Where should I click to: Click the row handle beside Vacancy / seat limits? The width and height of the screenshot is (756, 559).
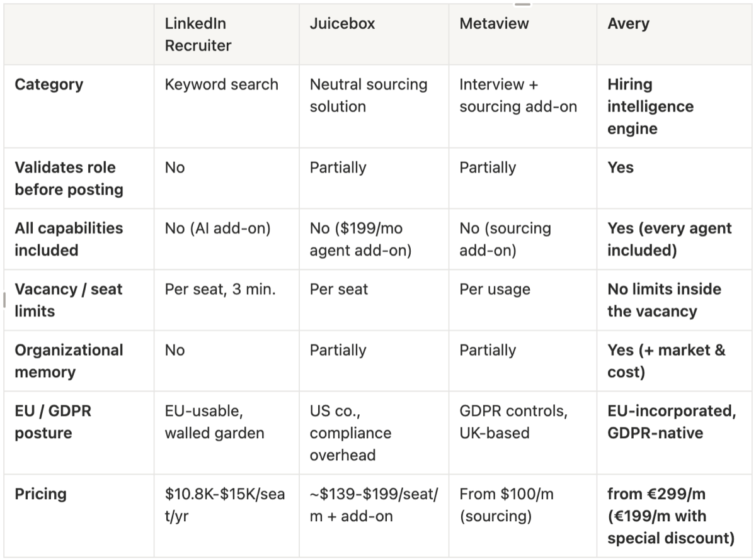[4, 300]
